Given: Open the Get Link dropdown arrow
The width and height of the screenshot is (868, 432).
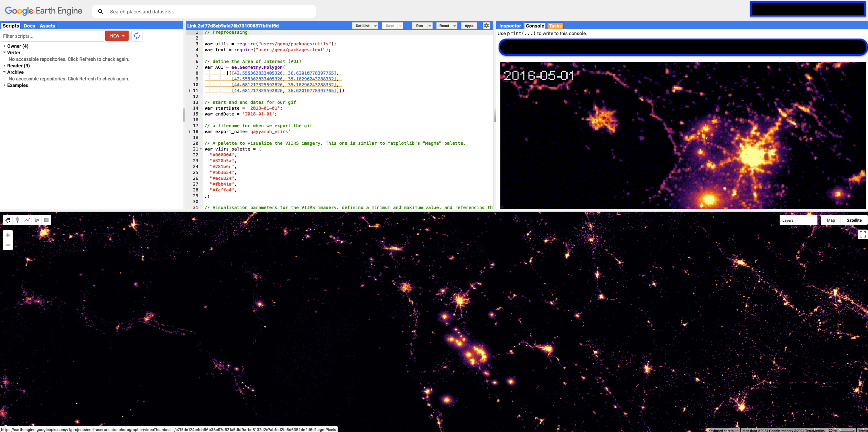Looking at the screenshot, I should point(376,26).
